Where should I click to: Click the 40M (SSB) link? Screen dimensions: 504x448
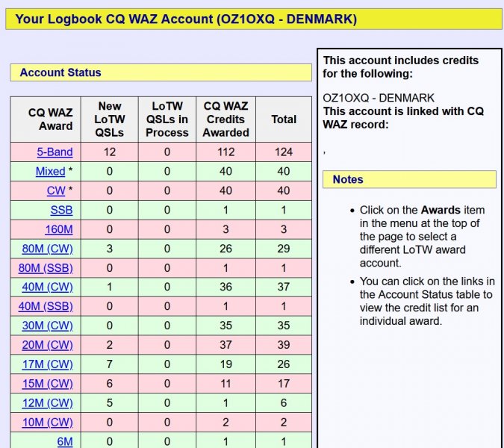click(46, 306)
